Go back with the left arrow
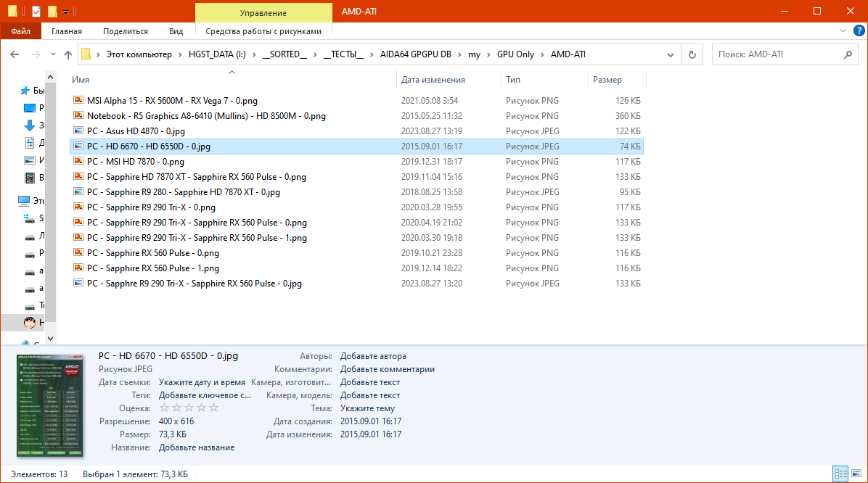The image size is (868, 483). tap(15, 54)
